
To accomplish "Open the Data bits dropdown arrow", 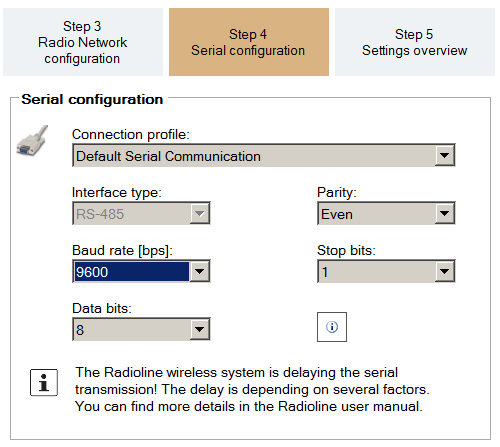I will (199, 329).
